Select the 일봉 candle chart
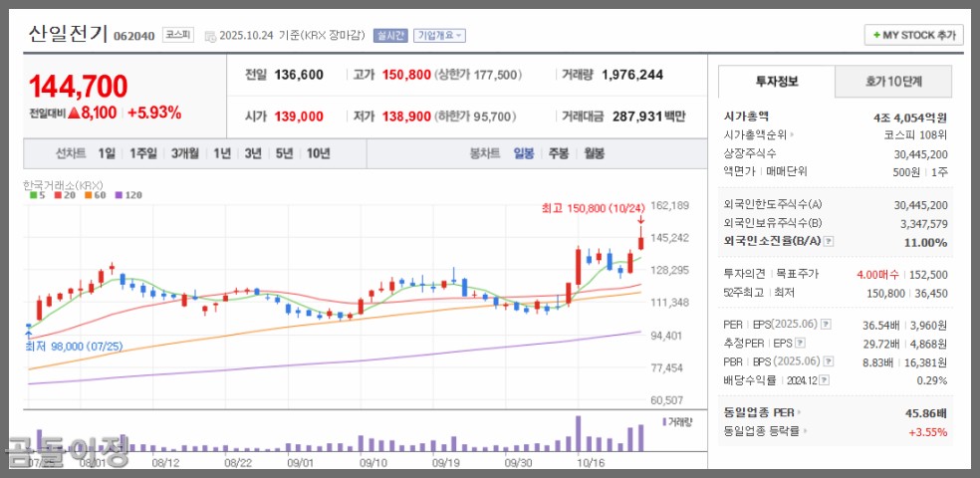This screenshot has height=478, width=980. coord(524,153)
